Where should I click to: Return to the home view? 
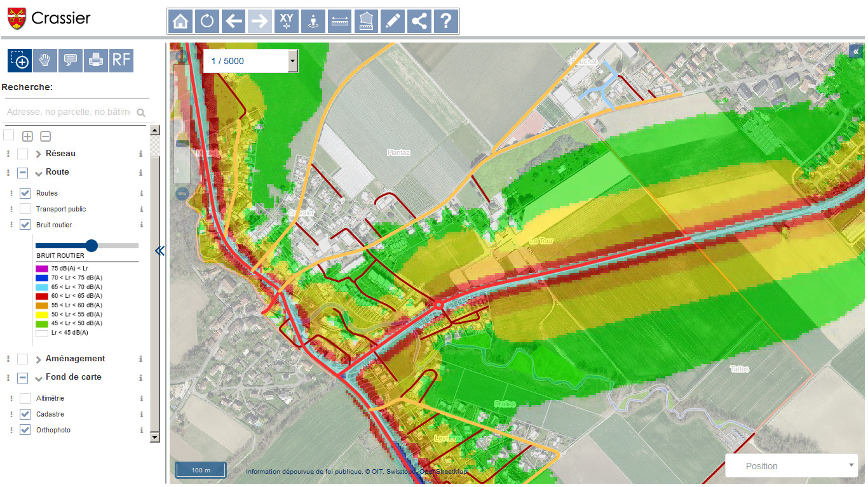[180, 21]
